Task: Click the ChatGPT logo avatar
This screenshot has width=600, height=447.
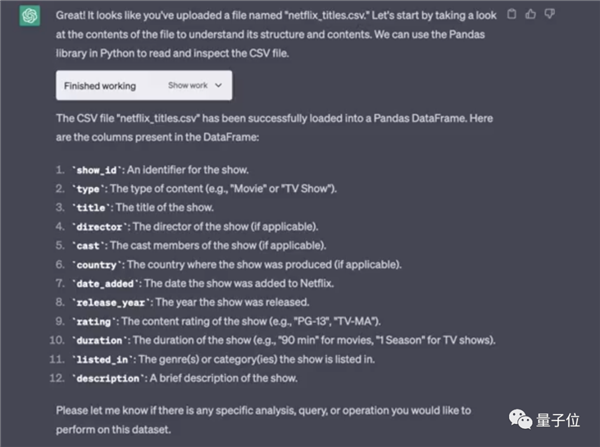Action: [x=30, y=16]
